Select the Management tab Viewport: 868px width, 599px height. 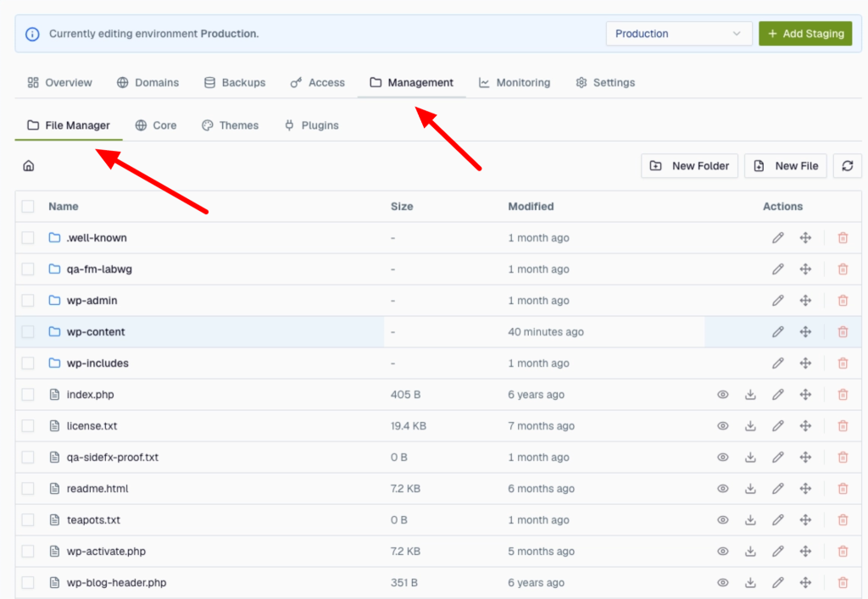point(411,82)
